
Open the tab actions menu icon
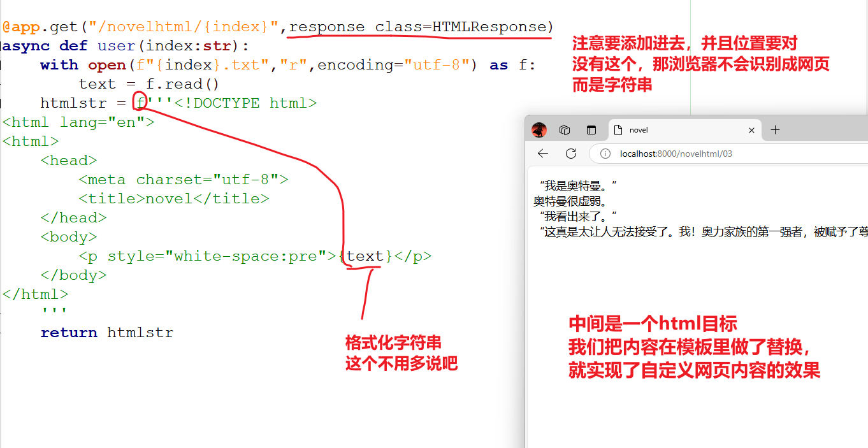pos(591,130)
